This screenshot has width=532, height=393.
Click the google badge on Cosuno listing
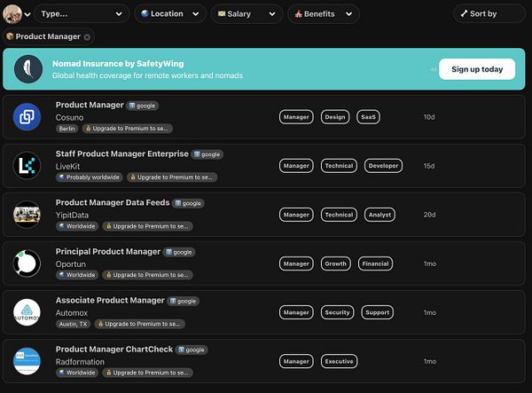[143, 106]
